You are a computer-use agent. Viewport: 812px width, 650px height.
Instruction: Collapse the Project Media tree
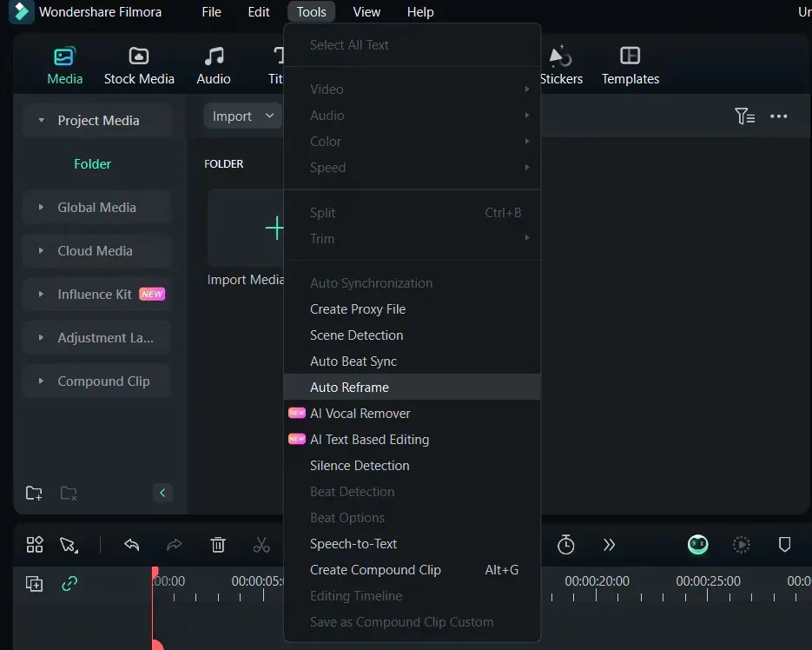(x=41, y=120)
